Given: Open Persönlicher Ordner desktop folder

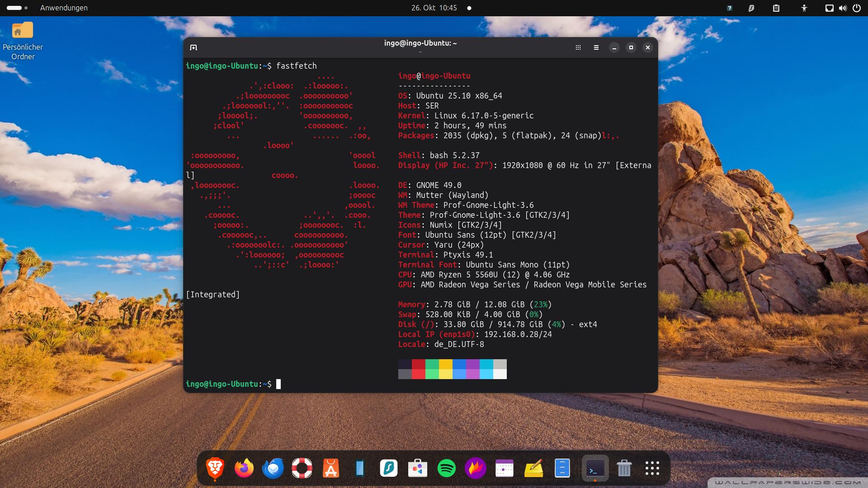Looking at the screenshot, I should (23, 41).
